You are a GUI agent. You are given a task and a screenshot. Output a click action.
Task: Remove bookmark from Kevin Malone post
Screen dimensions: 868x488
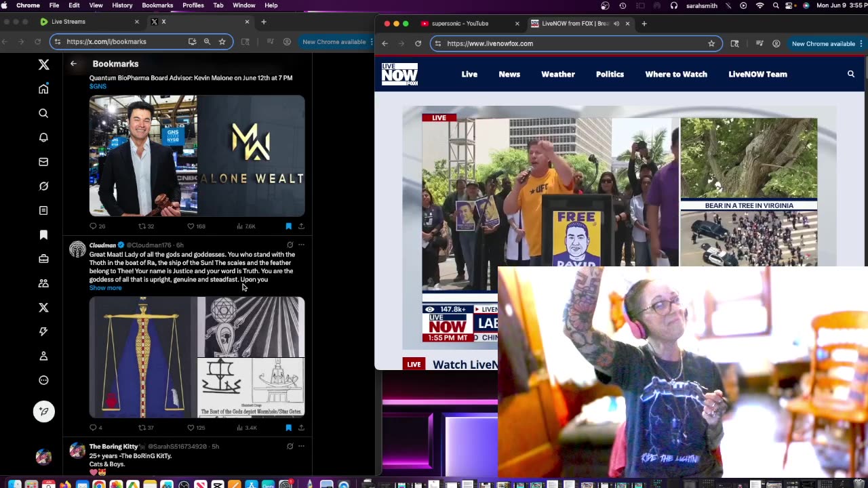pos(288,226)
